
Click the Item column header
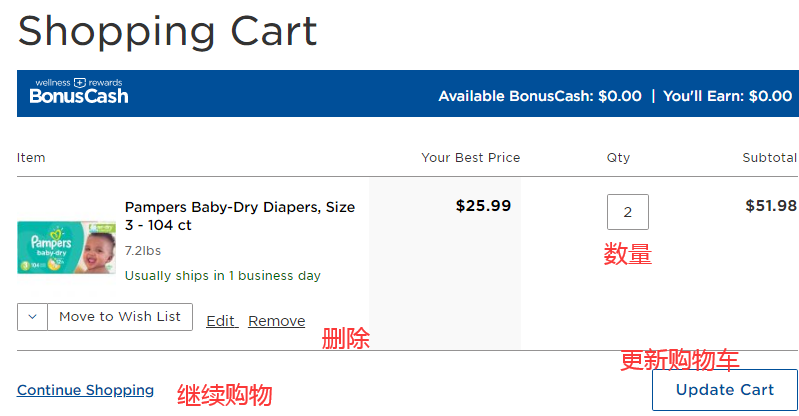(x=31, y=158)
